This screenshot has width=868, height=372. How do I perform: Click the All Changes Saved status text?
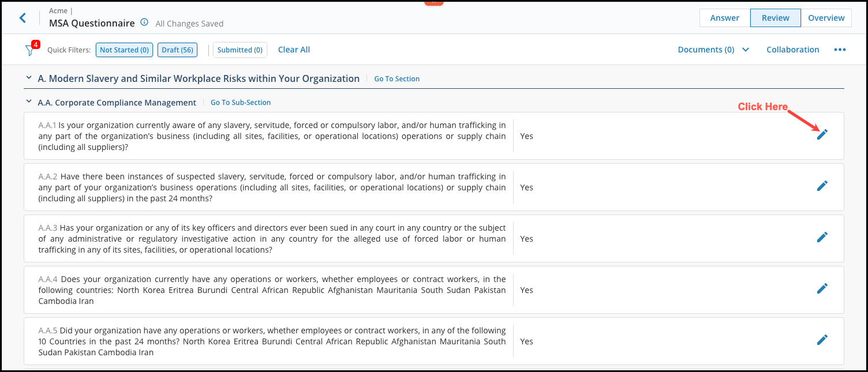189,24
